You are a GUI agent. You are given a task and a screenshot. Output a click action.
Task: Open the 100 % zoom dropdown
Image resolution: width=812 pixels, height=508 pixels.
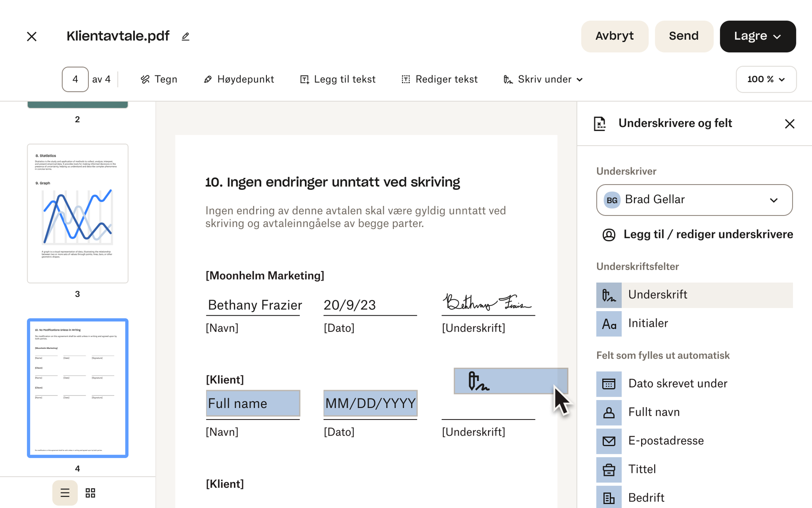[766, 79]
